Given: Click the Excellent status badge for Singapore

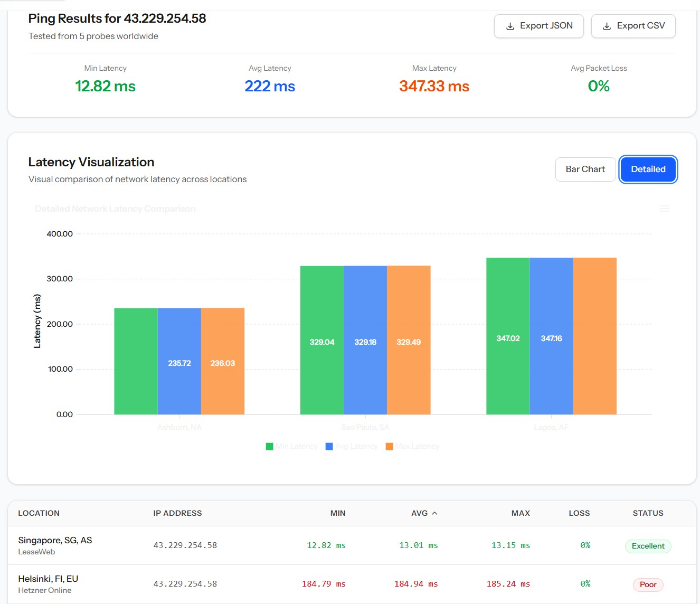Looking at the screenshot, I should coord(648,546).
